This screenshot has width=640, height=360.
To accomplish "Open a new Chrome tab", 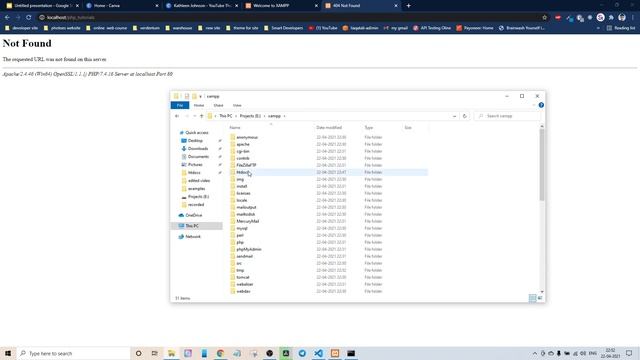I will 408,6.
